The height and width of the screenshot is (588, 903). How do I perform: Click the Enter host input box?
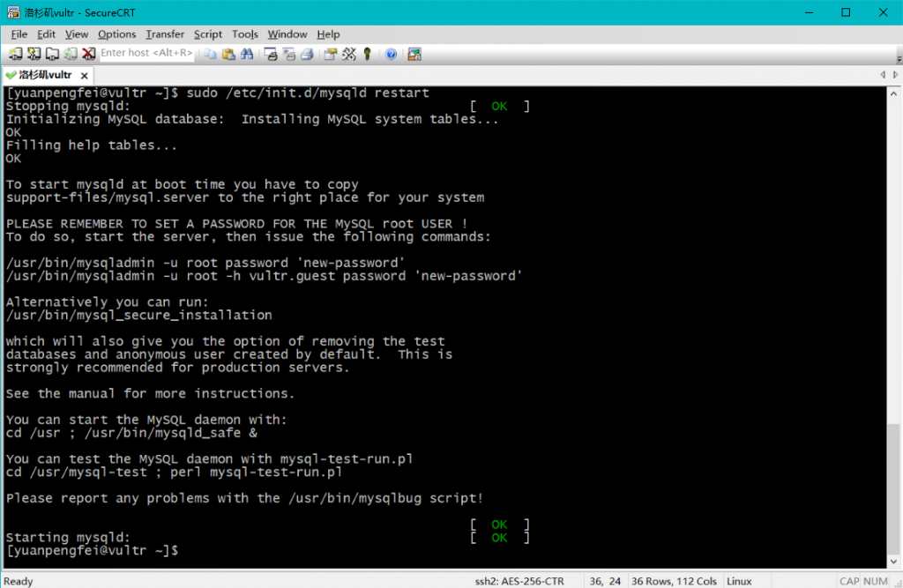(146, 54)
